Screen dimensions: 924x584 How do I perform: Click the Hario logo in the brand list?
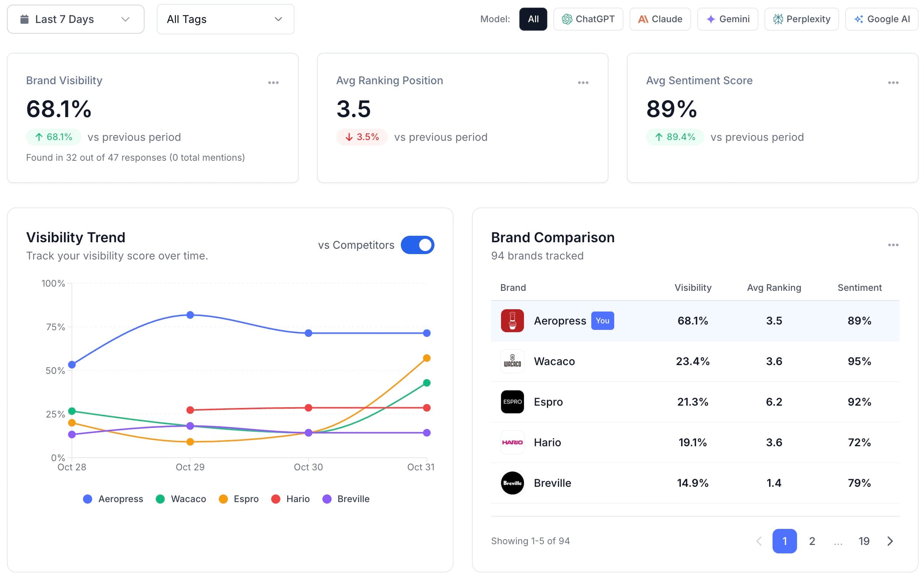[512, 442]
